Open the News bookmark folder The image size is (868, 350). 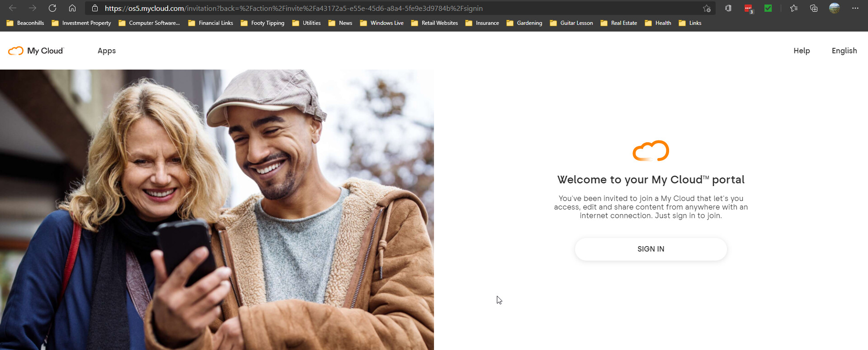point(340,23)
